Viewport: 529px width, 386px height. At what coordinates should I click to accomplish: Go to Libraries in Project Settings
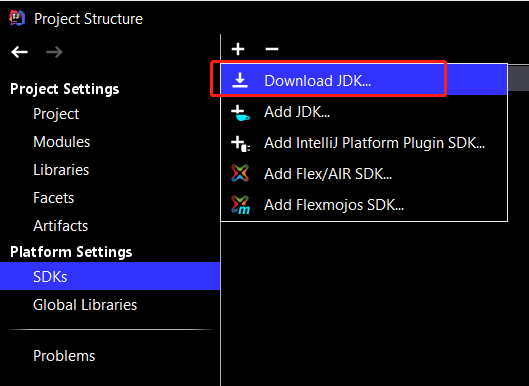110,170
